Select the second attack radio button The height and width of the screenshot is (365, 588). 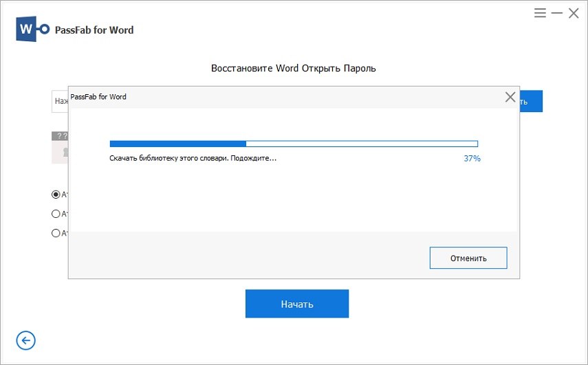tap(56, 214)
